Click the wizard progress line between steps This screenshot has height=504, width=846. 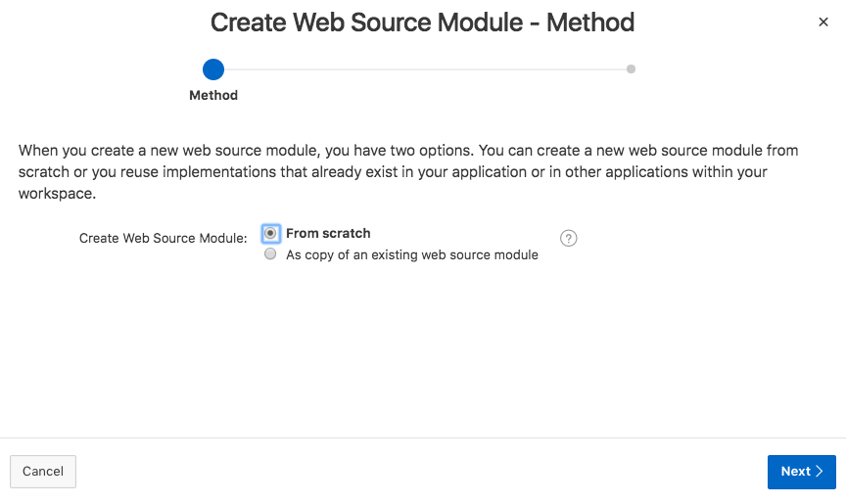click(421, 69)
